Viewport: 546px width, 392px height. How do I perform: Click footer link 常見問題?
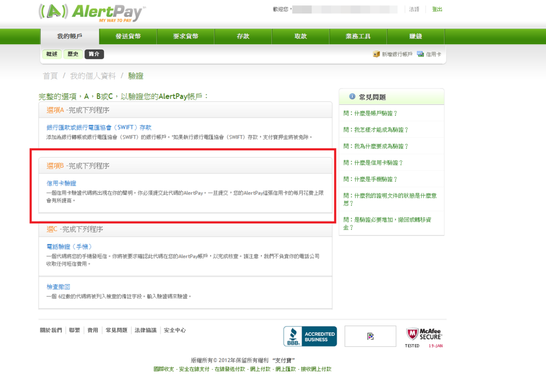pos(117,330)
